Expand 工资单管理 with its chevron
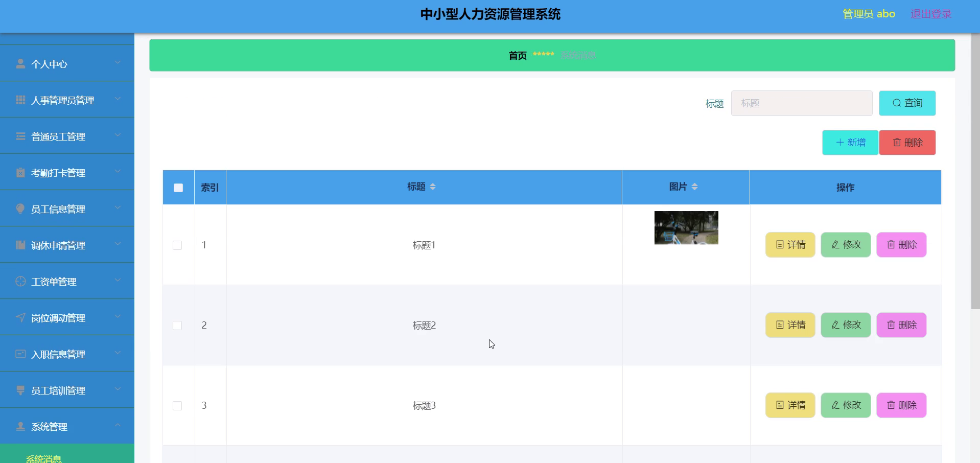980x463 pixels. tap(118, 280)
